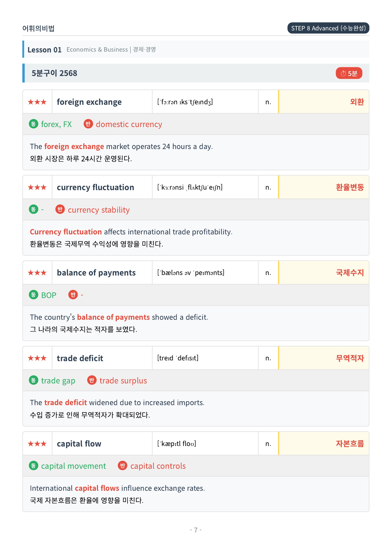This screenshot has height=557, width=392.
Task: Click the red 반 icon beside trade surplus
Action: (x=92, y=380)
